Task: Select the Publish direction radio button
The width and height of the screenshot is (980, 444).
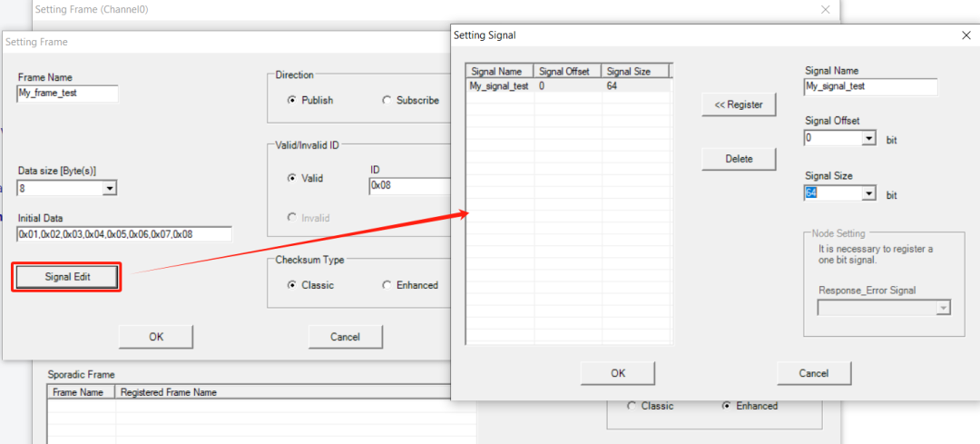Action: coord(292,100)
